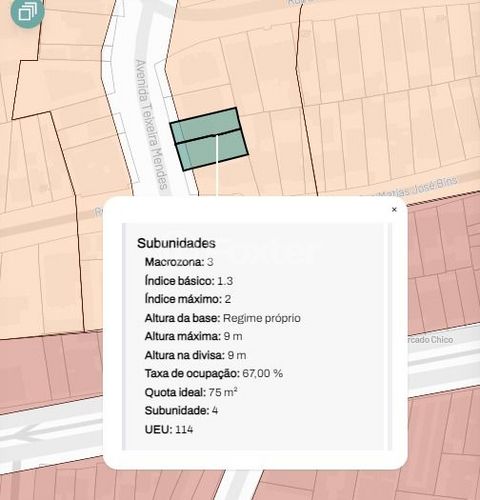Click the Subunidade 4 line
This screenshot has height=500, width=480.
181,410
